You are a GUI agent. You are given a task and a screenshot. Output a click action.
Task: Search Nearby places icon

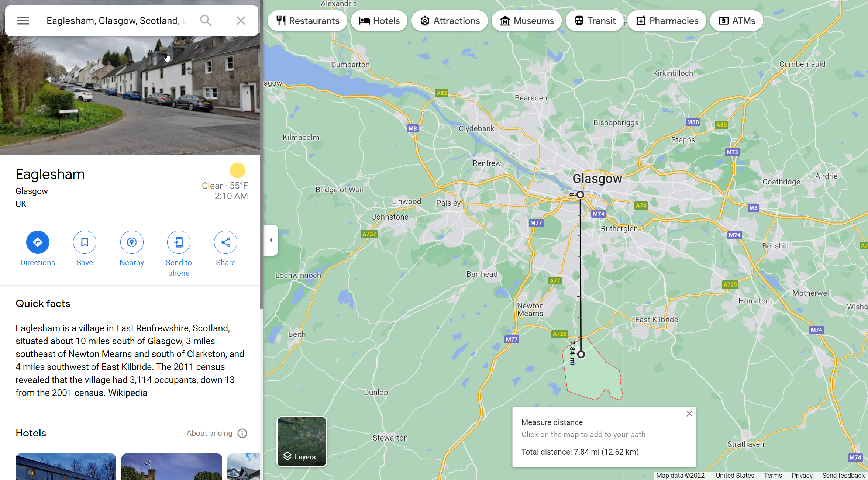click(x=132, y=242)
